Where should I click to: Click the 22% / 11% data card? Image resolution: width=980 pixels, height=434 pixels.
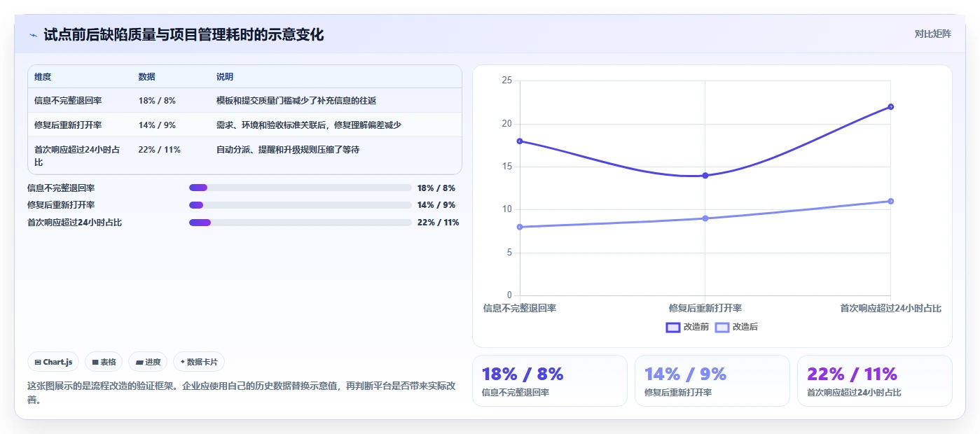[x=875, y=381]
